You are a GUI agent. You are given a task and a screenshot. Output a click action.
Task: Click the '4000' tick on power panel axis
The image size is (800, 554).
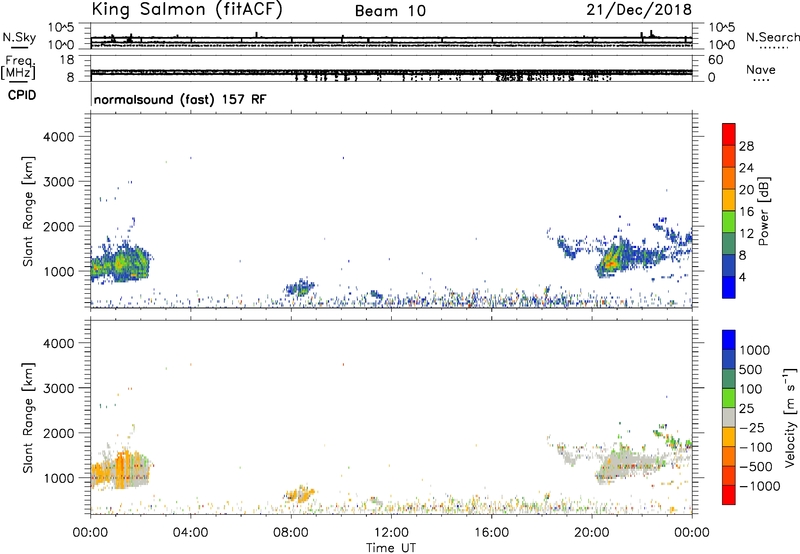tap(59, 137)
